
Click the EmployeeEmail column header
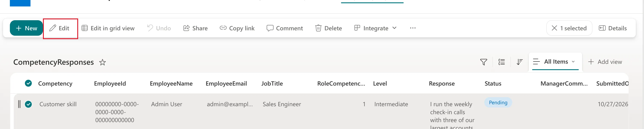point(226,83)
